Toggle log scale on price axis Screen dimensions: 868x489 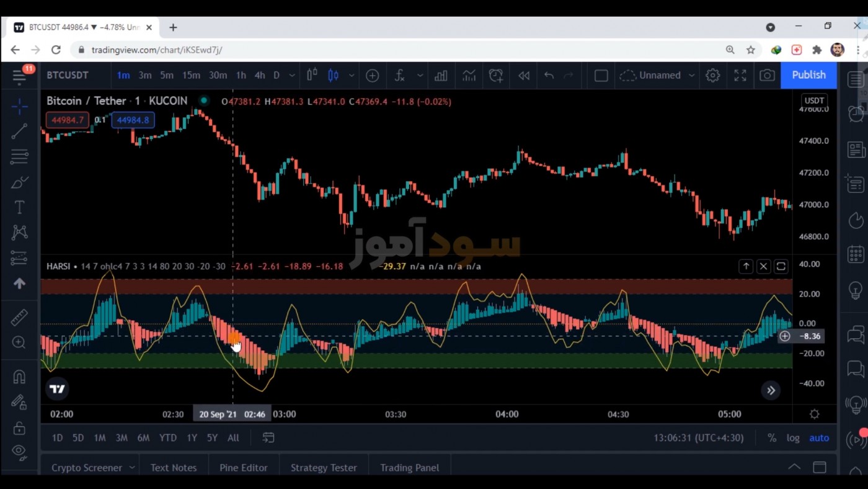[x=793, y=437]
